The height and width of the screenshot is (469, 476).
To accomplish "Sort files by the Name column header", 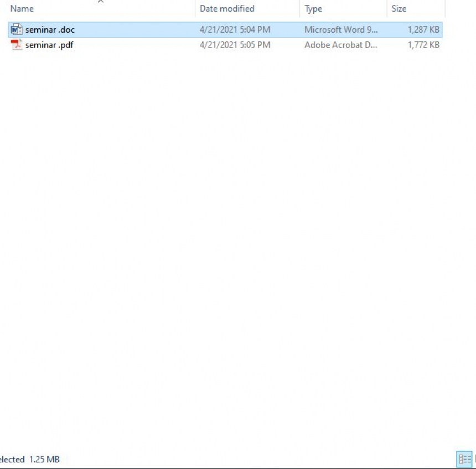I will (22, 8).
